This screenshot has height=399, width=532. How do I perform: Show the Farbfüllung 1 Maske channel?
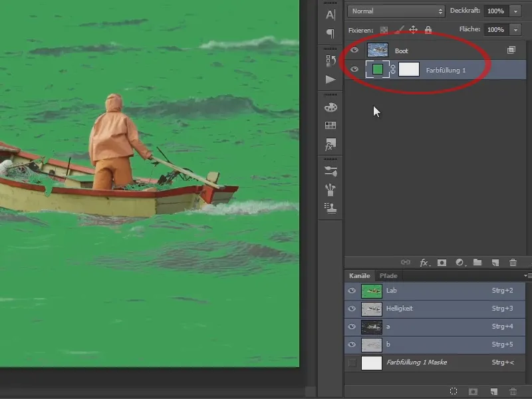352,362
